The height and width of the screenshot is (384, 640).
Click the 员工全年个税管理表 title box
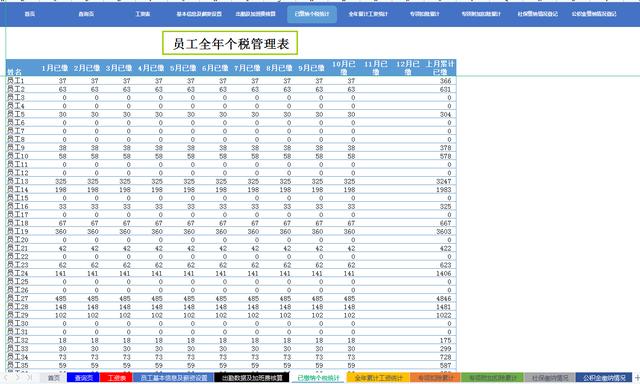point(230,43)
